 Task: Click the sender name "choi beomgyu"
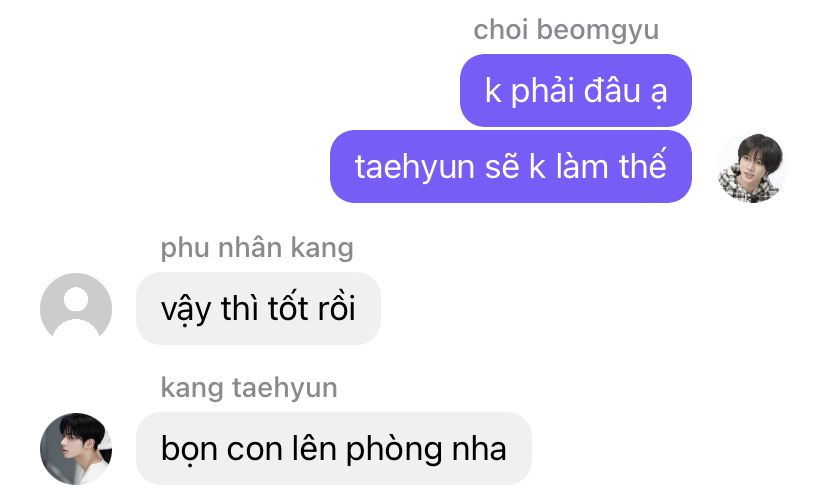(x=566, y=30)
